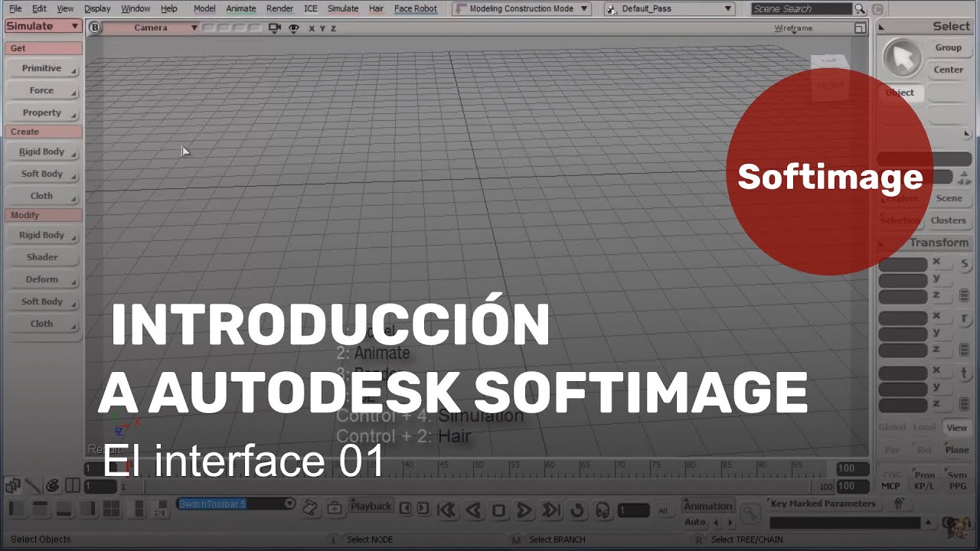Toggle the eye visibility icon in viewport bar
This screenshot has height=551, width=980.
click(293, 28)
